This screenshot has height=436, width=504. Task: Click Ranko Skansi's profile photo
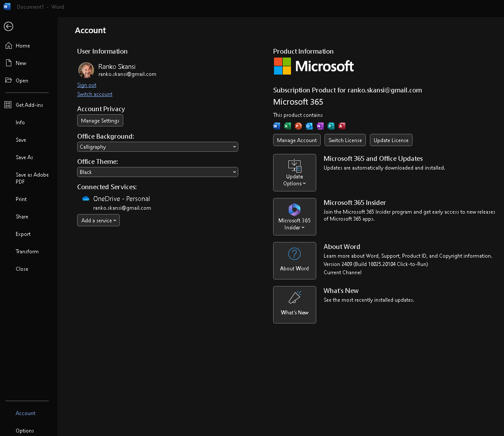pyautogui.click(x=86, y=70)
